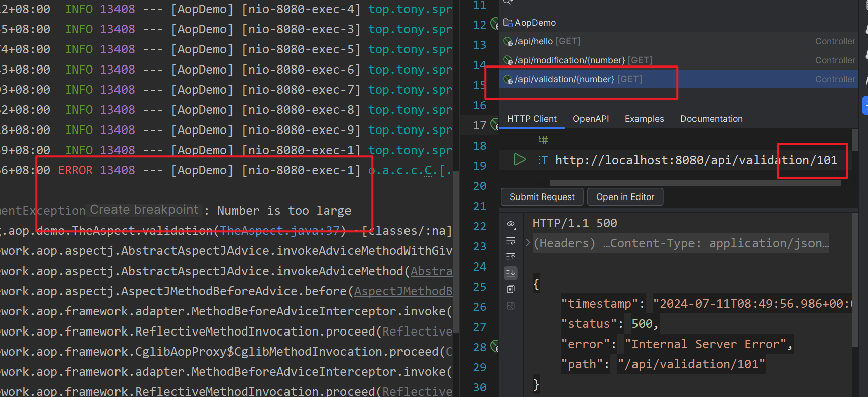Click the globe icon beside /api/hello
The height and width of the screenshot is (397, 868).
pyautogui.click(x=508, y=41)
